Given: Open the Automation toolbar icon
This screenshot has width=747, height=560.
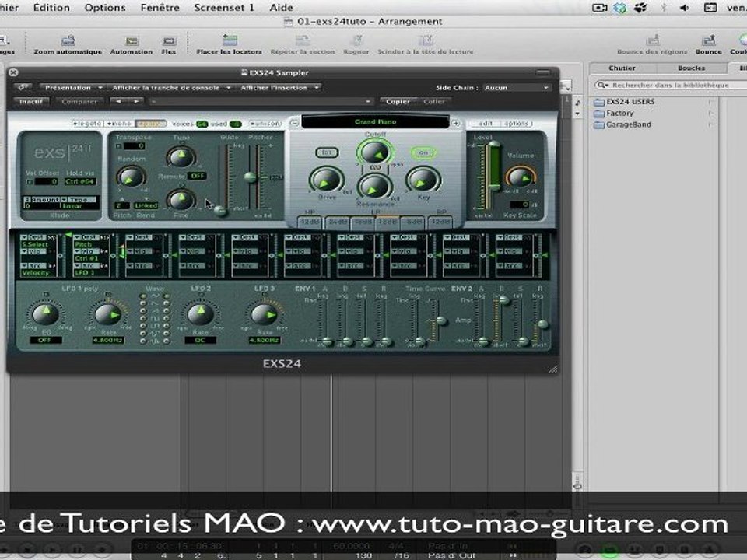Looking at the screenshot, I should point(132,41).
